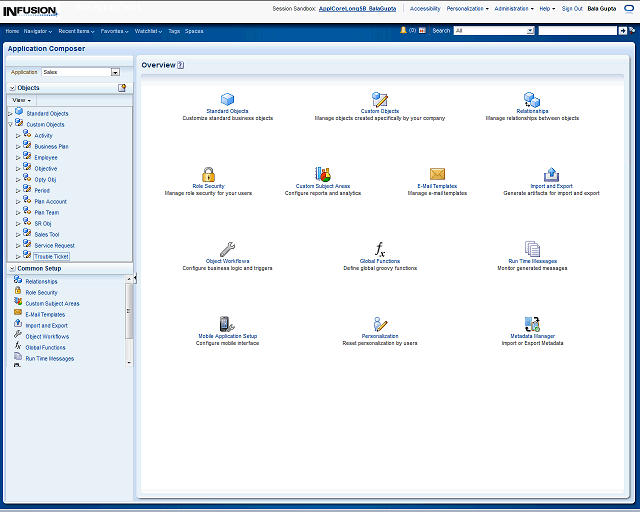Open the Global Functions fx icon

pyautogui.click(x=379, y=249)
